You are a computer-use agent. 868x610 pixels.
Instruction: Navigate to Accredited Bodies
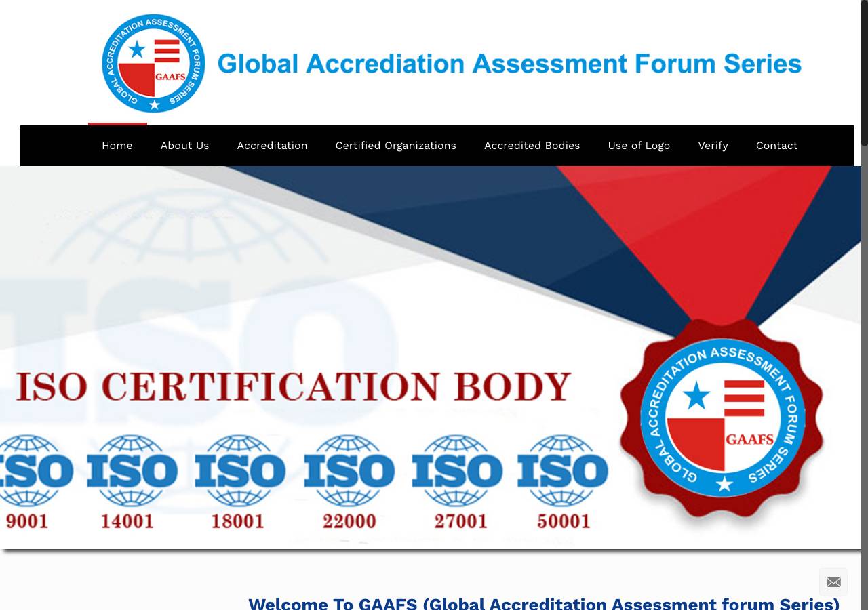tap(532, 146)
